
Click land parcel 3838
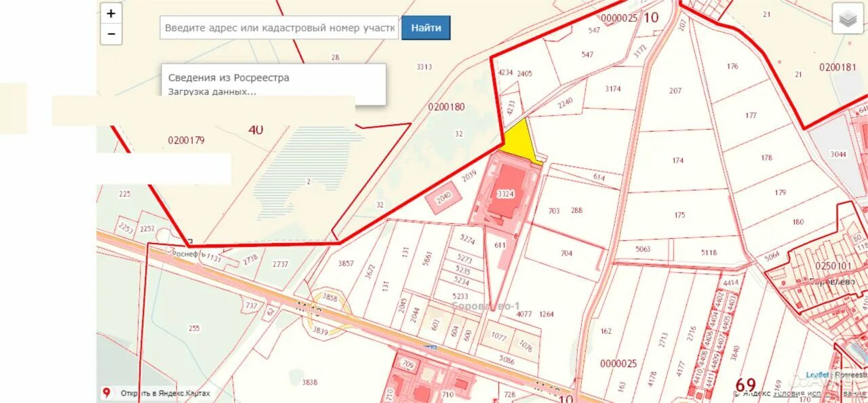coord(309,383)
